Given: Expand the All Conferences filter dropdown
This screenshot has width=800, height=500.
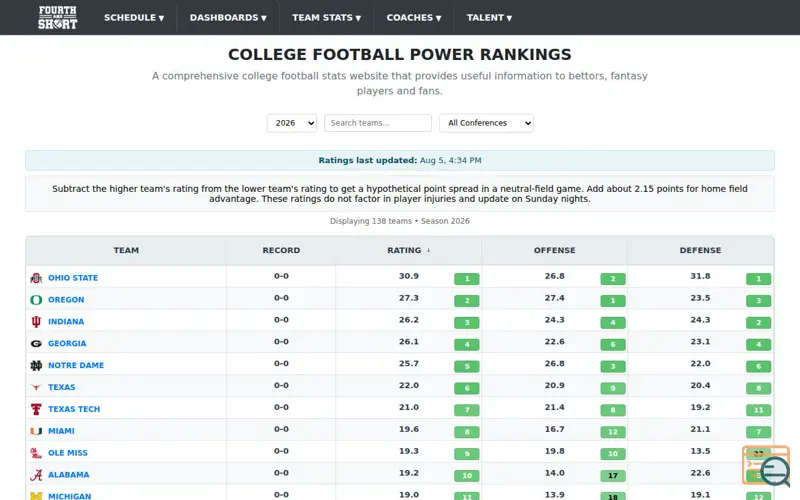Looking at the screenshot, I should pos(486,123).
